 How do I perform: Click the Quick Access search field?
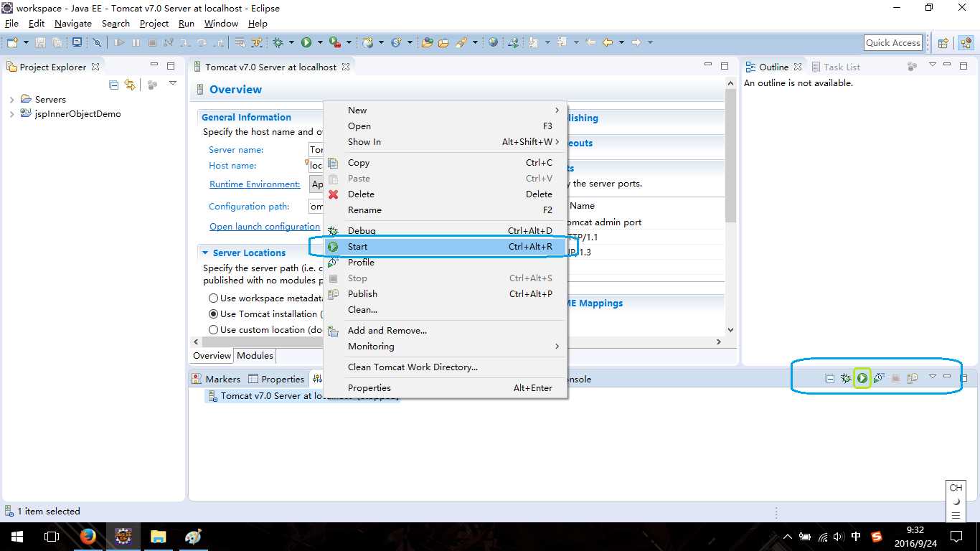click(x=893, y=43)
